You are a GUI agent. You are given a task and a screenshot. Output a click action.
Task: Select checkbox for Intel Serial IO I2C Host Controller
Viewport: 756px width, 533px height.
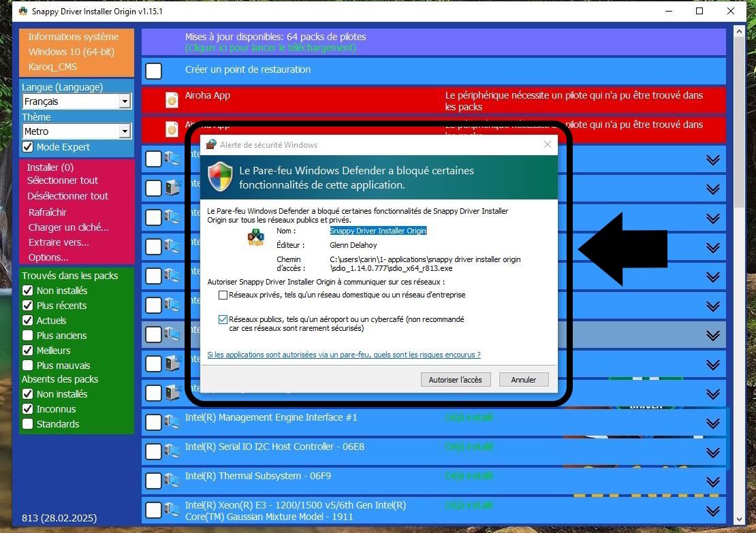153,451
